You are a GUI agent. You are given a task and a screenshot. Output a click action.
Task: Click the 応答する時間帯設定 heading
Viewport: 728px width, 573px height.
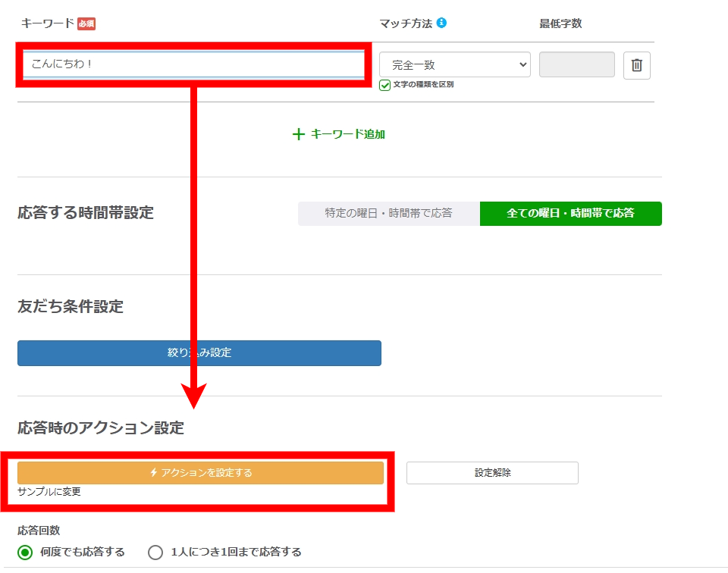pyautogui.click(x=86, y=213)
